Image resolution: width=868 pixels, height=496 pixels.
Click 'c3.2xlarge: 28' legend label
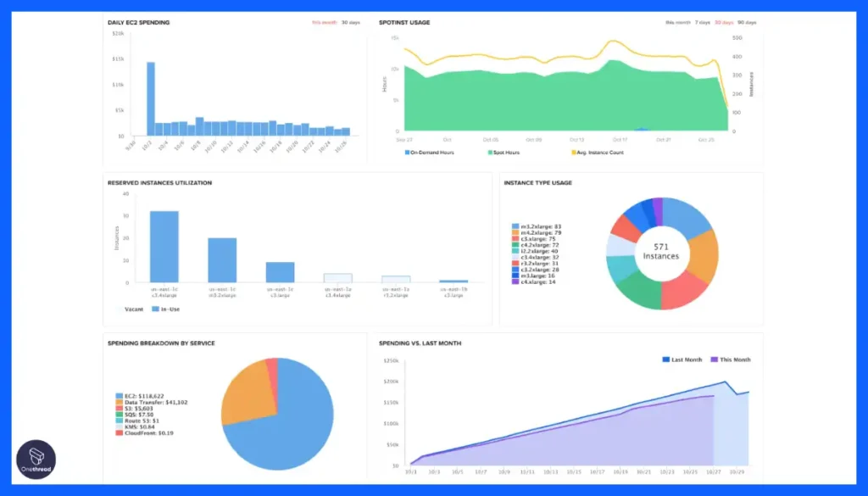point(540,270)
